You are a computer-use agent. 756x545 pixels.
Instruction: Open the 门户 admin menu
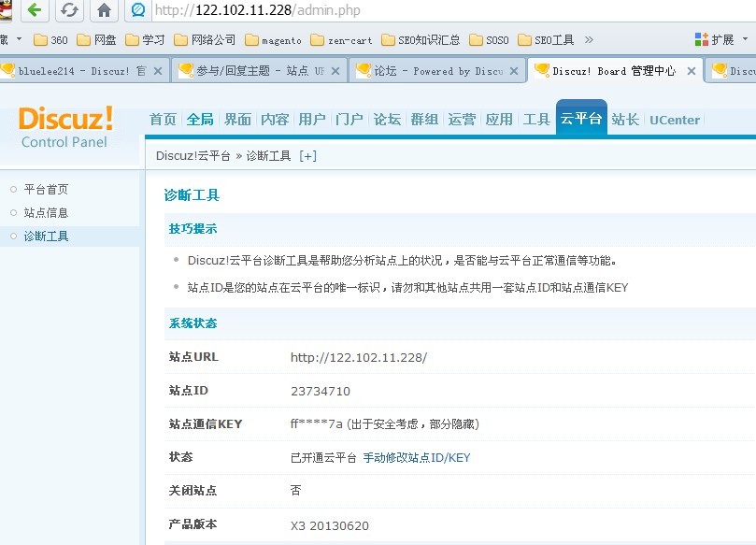tap(349, 119)
